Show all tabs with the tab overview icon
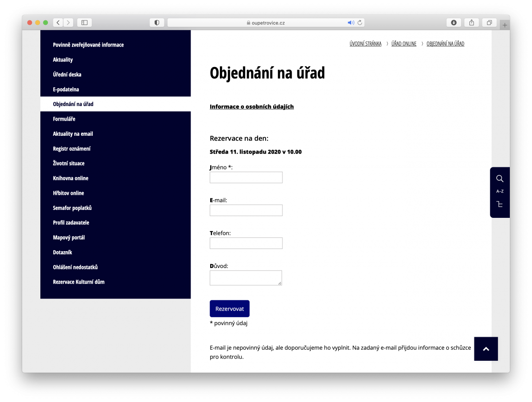Image resolution: width=532 pixels, height=402 pixels. click(489, 22)
